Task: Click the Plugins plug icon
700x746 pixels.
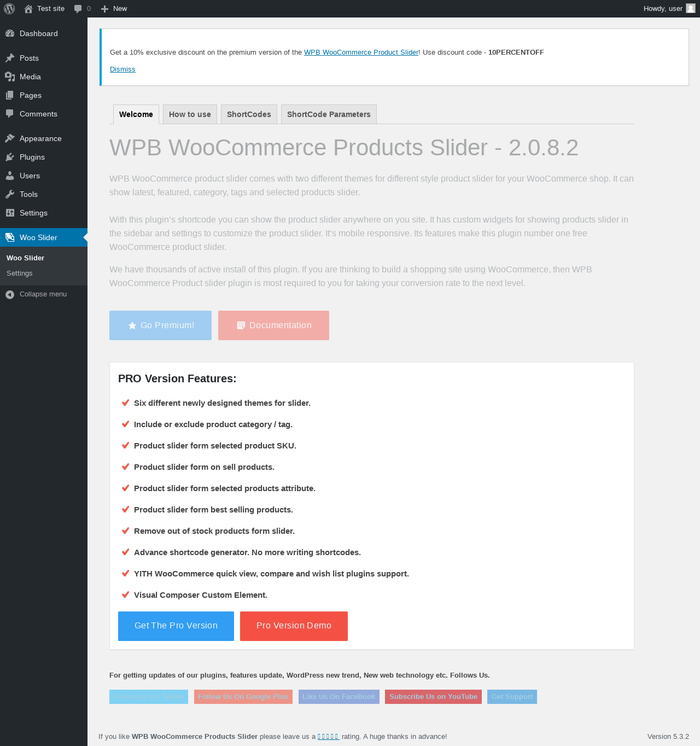Action: (x=10, y=157)
